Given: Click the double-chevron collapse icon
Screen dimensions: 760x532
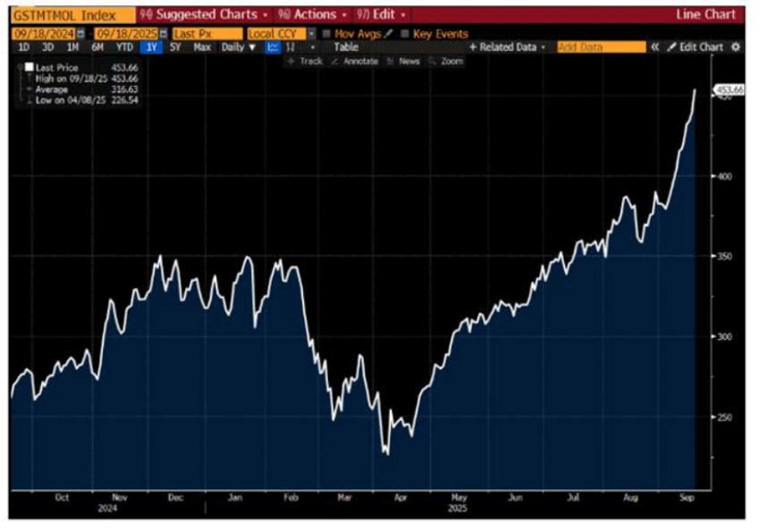Looking at the screenshot, I should click(654, 47).
